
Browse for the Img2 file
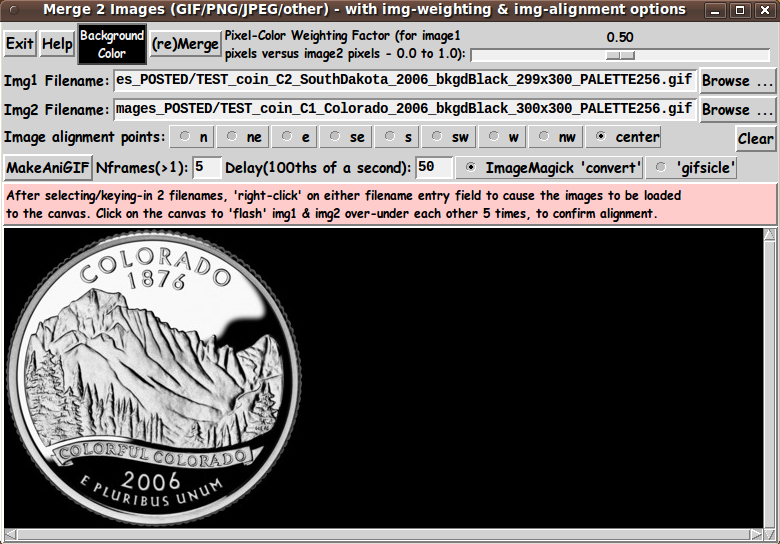[737, 109]
